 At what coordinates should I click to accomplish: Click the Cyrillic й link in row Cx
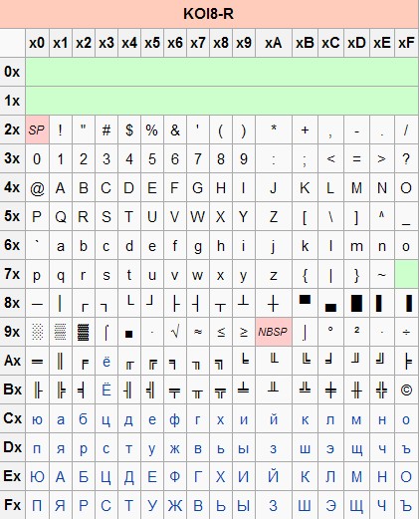point(274,419)
